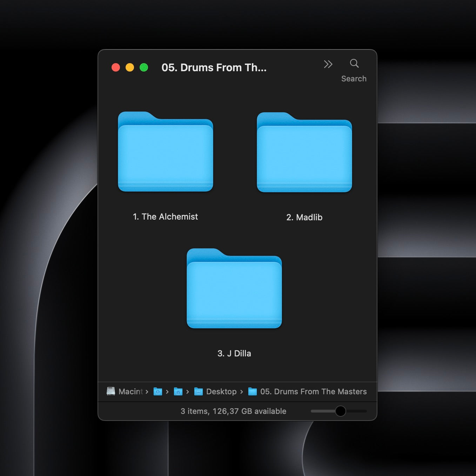
Task: Adjust the icon size slider knob
Action: [x=340, y=411]
